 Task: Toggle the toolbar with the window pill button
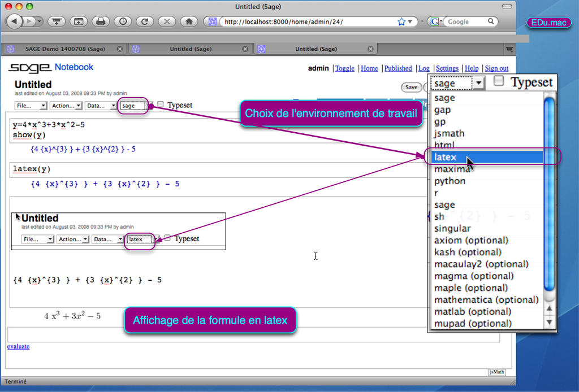507,6
